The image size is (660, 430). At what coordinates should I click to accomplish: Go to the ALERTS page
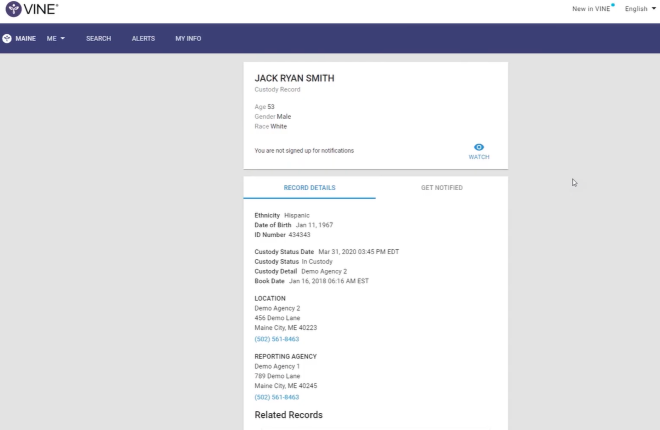click(x=143, y=38)
